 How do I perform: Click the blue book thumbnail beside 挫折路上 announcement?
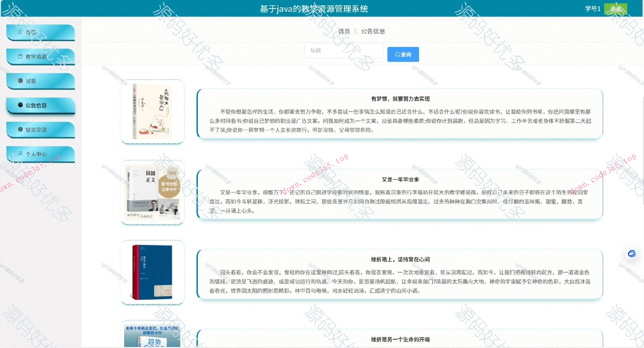(152, 272)
